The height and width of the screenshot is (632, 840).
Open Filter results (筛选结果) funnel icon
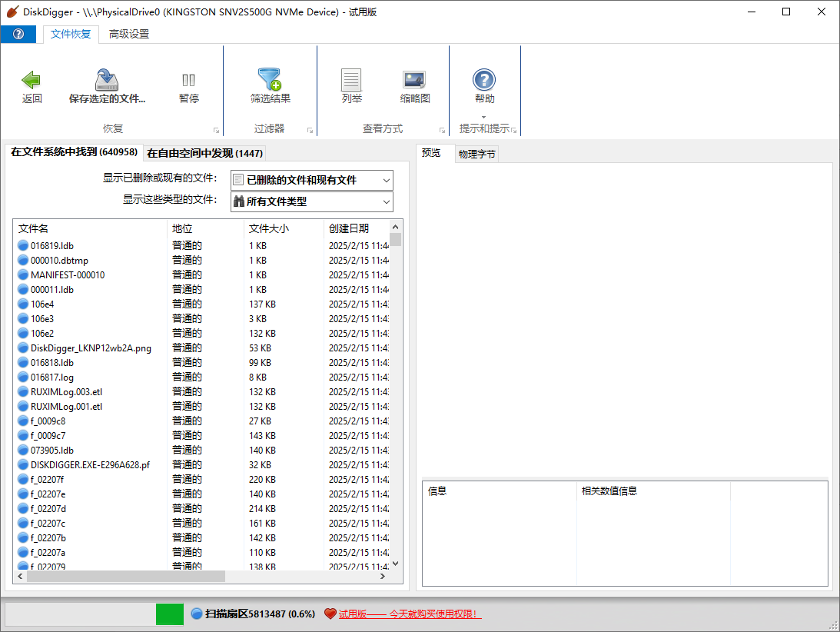pyautogui.click(x=270, y=78)
